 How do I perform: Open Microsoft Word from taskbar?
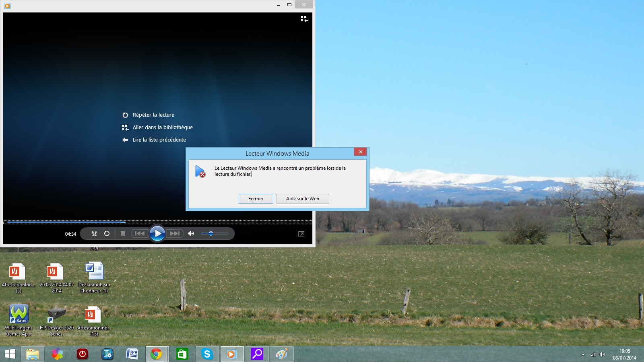[132, 354]
